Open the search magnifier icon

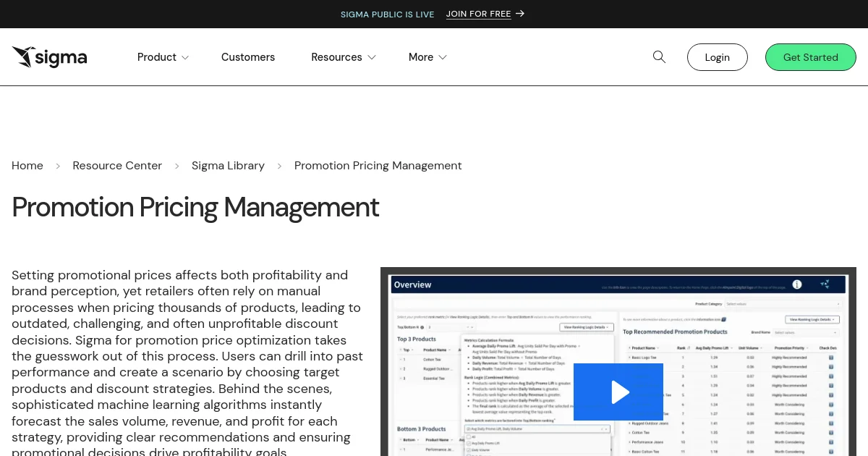point(659,56)
